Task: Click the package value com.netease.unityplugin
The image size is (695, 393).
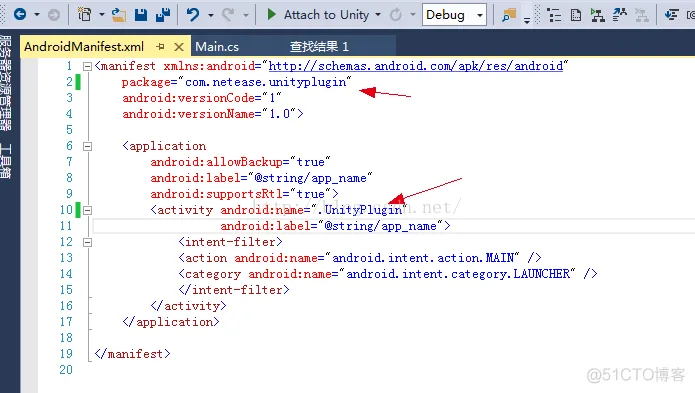Action: click(x=266, y=82)
